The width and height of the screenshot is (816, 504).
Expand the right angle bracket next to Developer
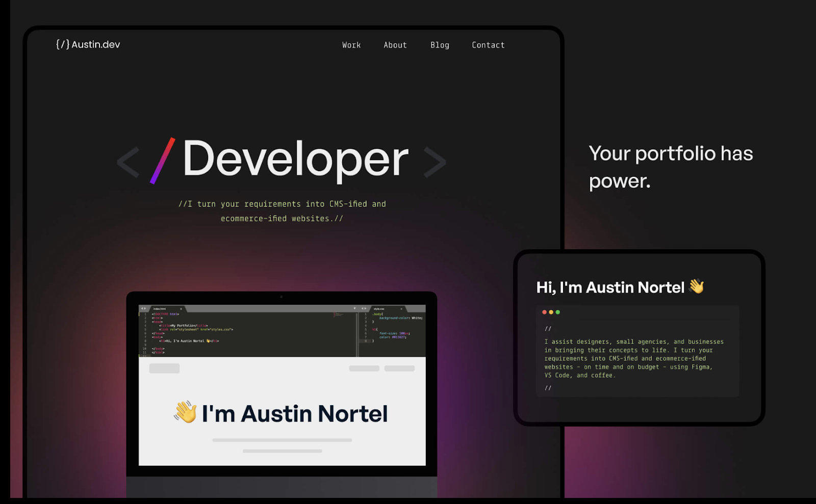tap(434, 161)
